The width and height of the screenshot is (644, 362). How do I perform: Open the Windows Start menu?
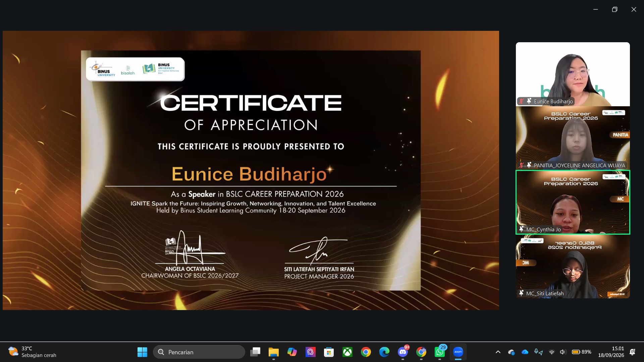tap(142, 352)
